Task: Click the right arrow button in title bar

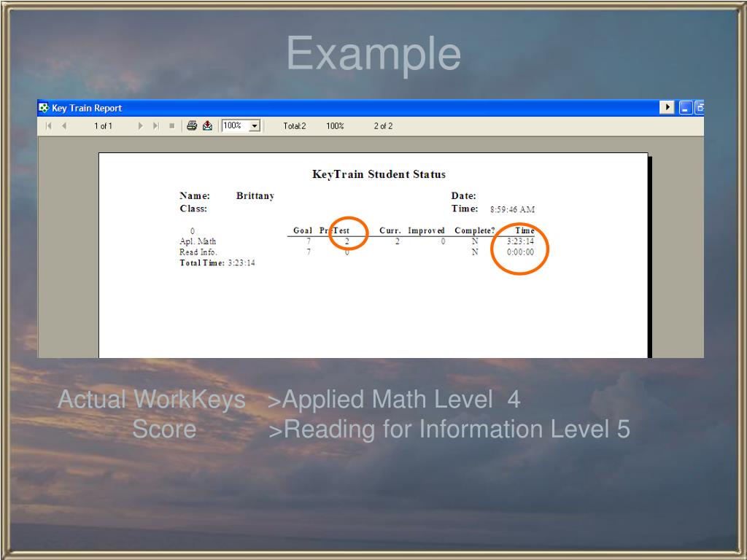Action: point(667,107)
